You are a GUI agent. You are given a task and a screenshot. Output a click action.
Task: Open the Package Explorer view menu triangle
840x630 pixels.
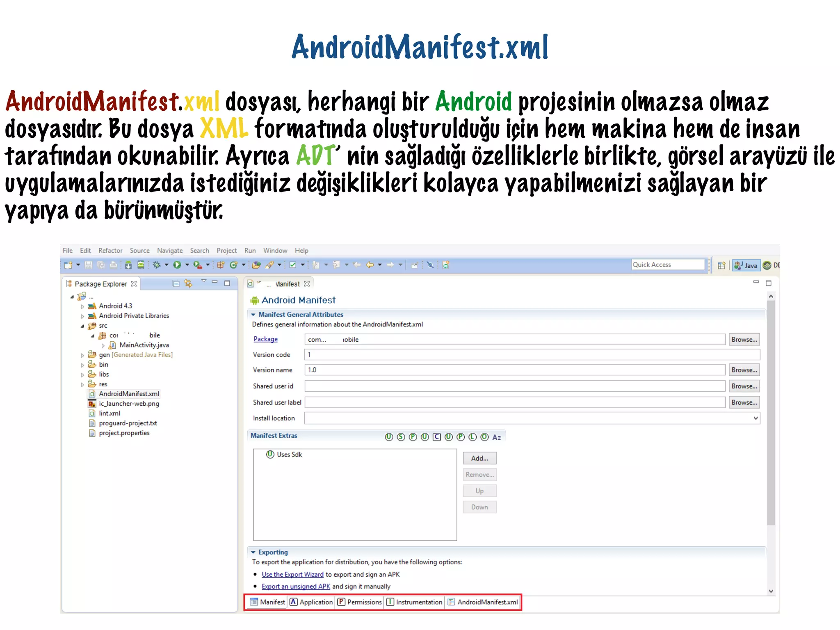coord(203,281)
